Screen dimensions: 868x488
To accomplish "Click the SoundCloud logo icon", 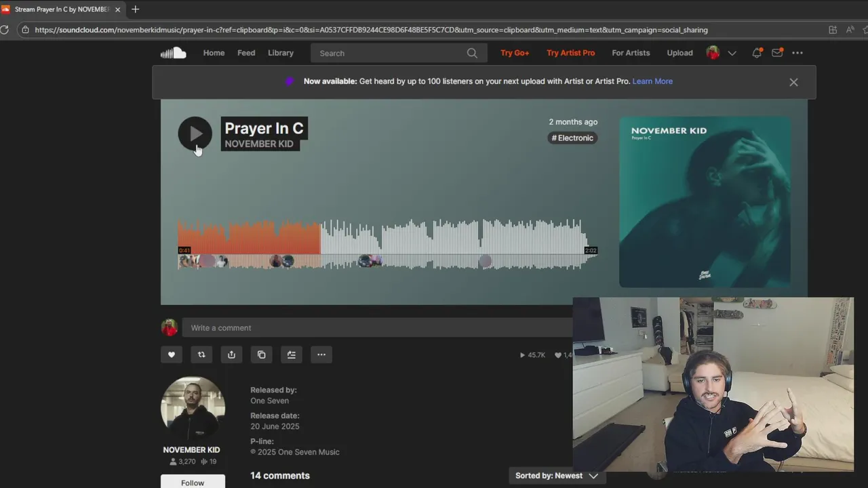I will point(173,53).
